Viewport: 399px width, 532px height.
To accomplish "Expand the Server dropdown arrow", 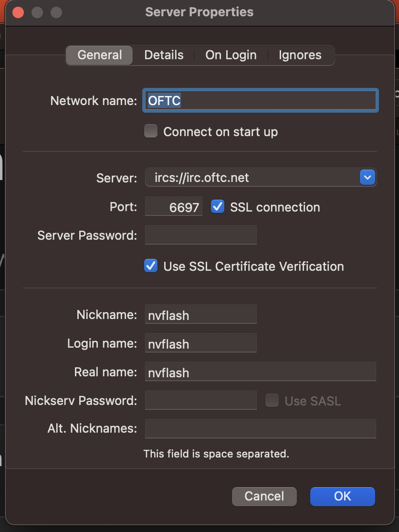I will [367, 178].
